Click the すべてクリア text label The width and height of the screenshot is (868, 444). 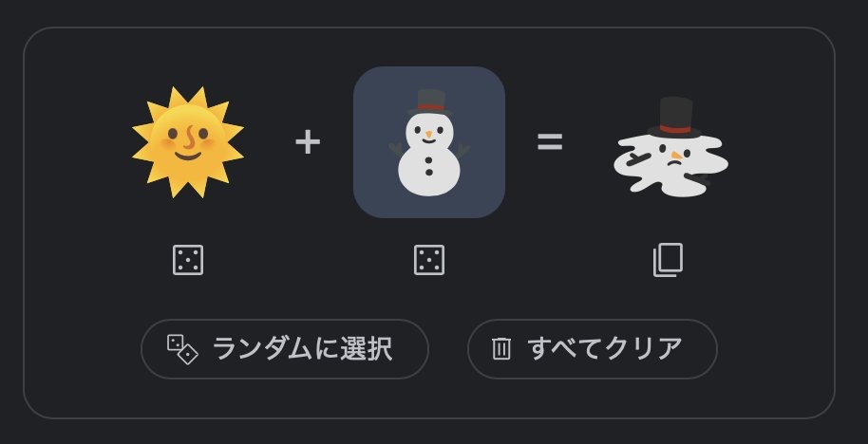tap(605, 349)
